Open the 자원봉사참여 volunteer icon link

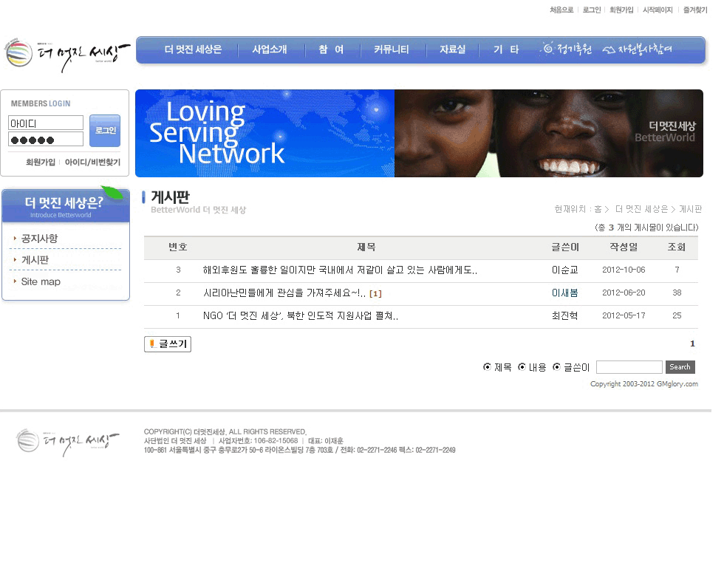click(637, 49)
